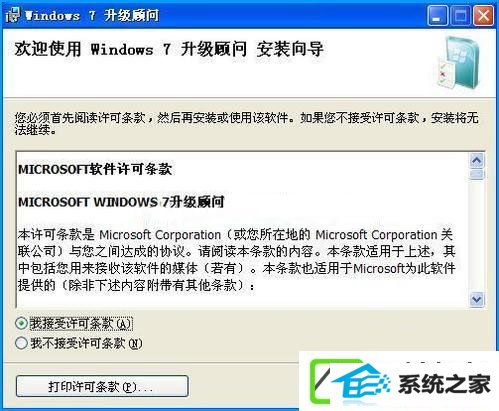Click the MICROSOFT软件许可条款 heading

point(95,169)
